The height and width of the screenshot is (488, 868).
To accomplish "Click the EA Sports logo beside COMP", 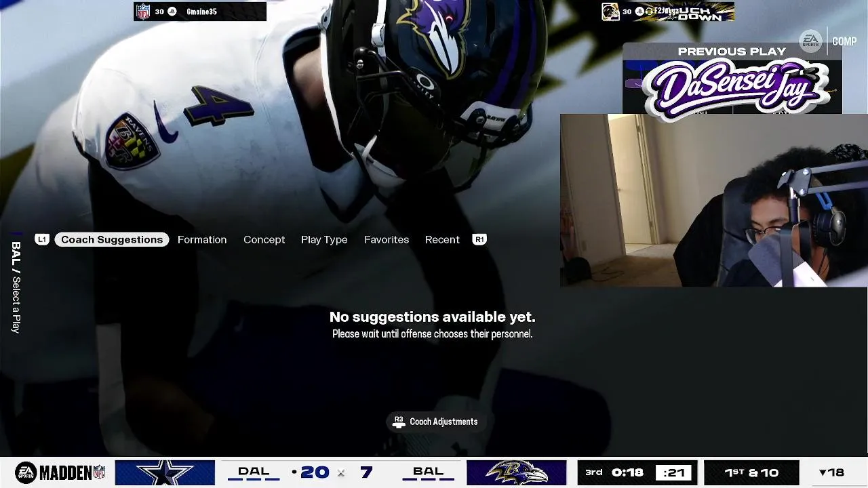I will pos(810,41).
